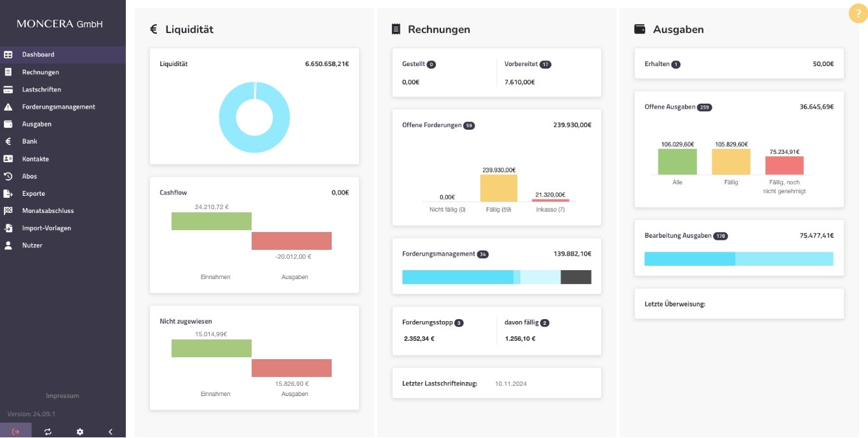This screenshot has height=438, width=868.
Task: Click the pink logout icon at bottom left
Action: click(x=15, y=432)
